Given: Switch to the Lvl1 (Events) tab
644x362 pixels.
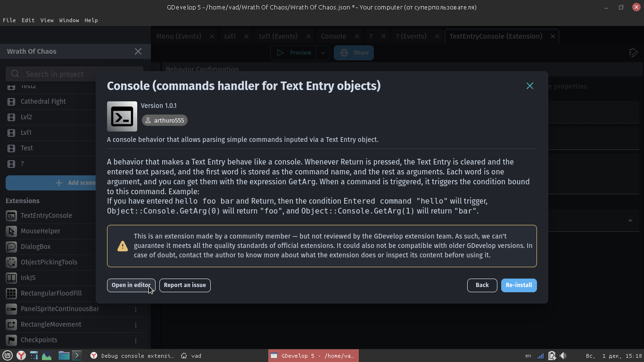Looking at the screenshot, I should pyautogui.click(x=278, y=36).
